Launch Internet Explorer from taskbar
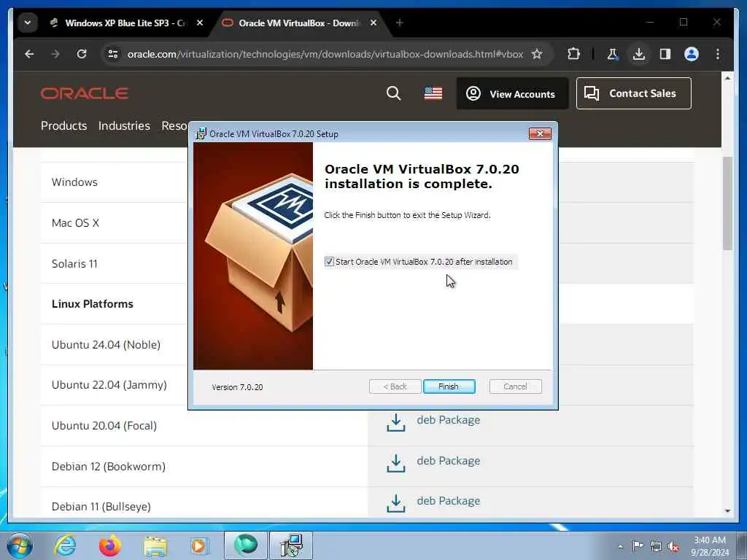This screenshot has height=560, width=747. tap(65, 545)
